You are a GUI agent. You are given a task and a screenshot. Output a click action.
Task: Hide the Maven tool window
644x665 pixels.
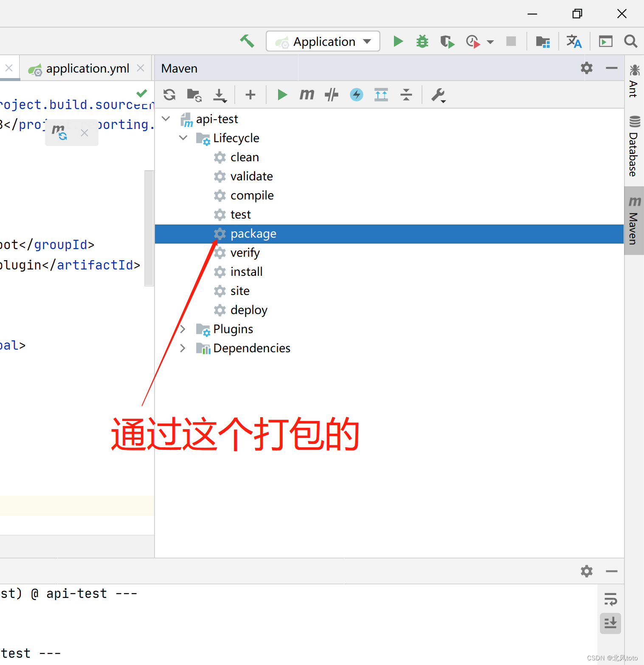coord(612,68)
